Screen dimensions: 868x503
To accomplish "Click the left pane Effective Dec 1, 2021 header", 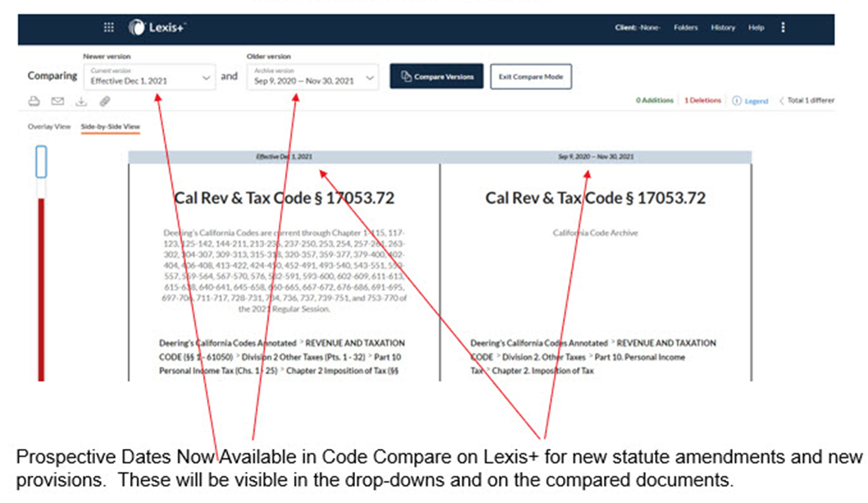I will point(284,156).
